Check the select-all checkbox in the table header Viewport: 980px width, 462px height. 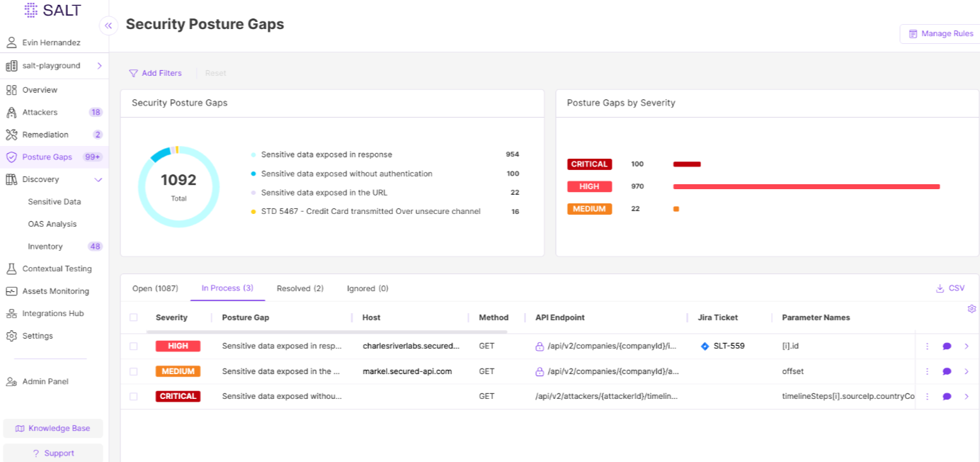tap(135, 317)
